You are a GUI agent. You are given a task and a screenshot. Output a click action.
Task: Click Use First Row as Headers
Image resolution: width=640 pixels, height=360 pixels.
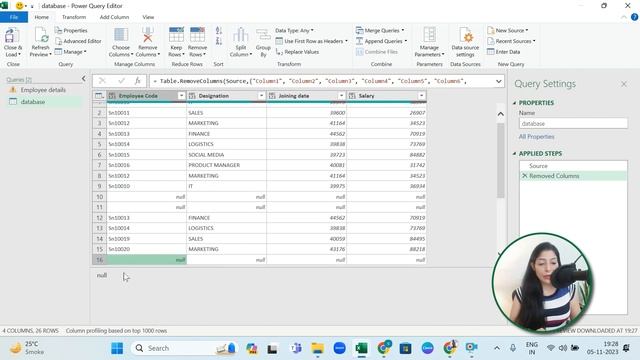coord(311,41)
